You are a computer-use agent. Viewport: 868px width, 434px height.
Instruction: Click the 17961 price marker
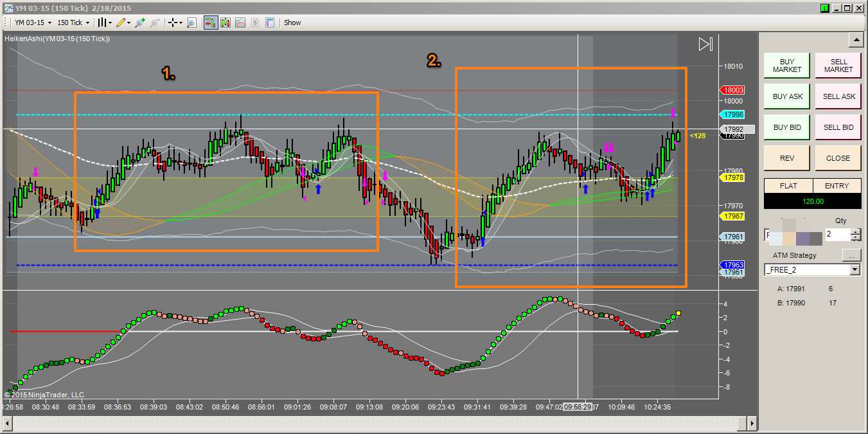733,237
